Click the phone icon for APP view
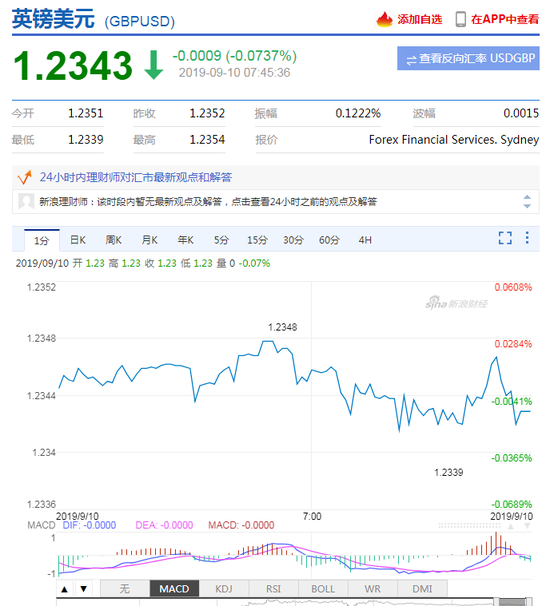Screen dimensions: 550x606 [x=460, y=19]
